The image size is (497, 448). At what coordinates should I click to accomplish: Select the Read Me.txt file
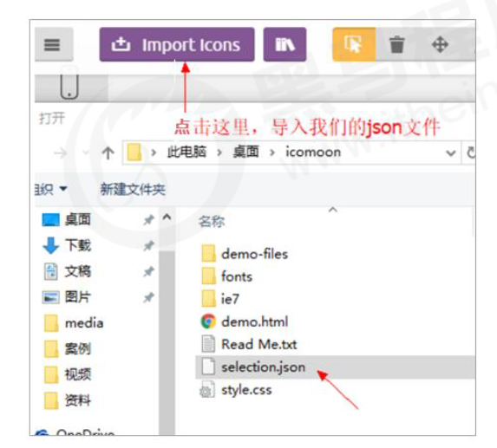click(x=259, y=344)
